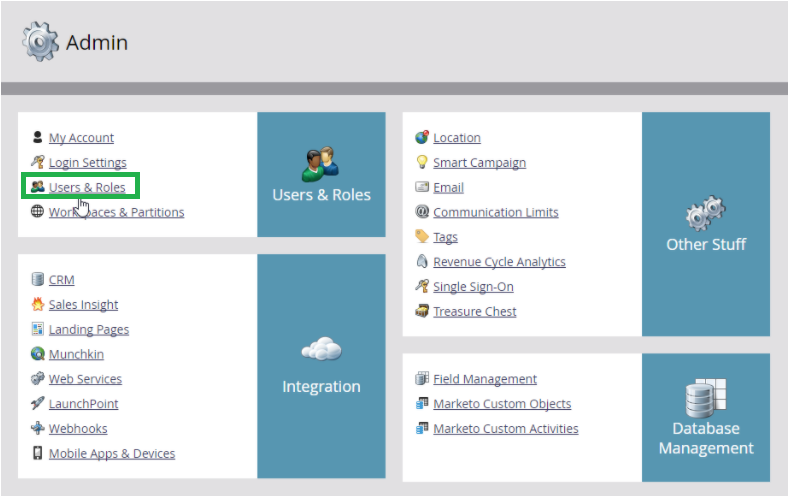Click the My Account person icon

point(37,137)
